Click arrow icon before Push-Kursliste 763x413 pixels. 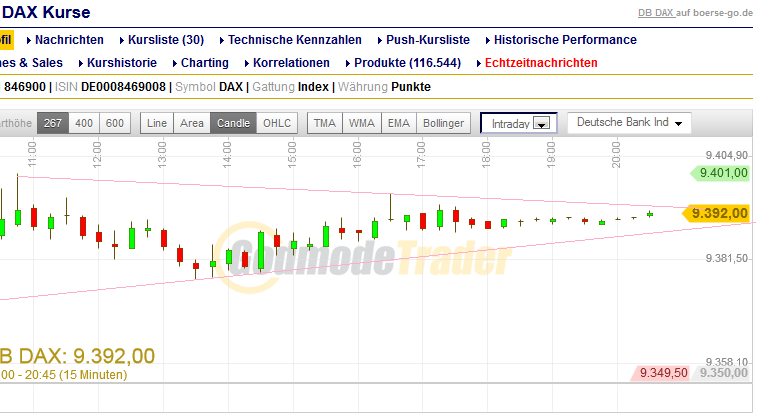click(x=380, y=41)
